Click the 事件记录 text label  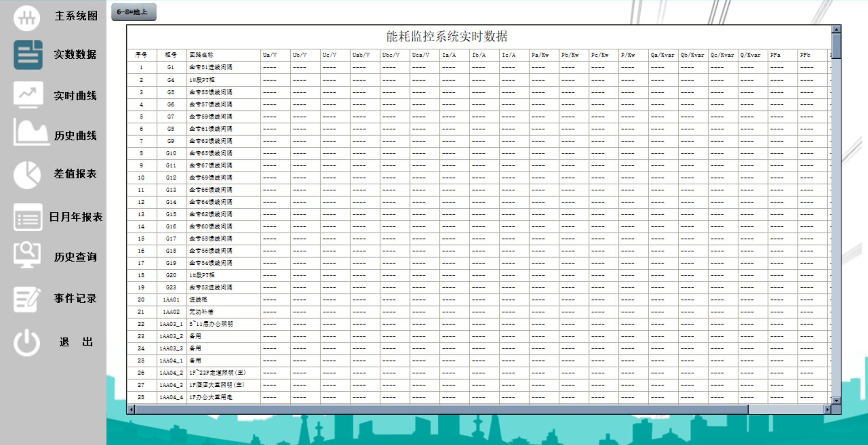75,298
